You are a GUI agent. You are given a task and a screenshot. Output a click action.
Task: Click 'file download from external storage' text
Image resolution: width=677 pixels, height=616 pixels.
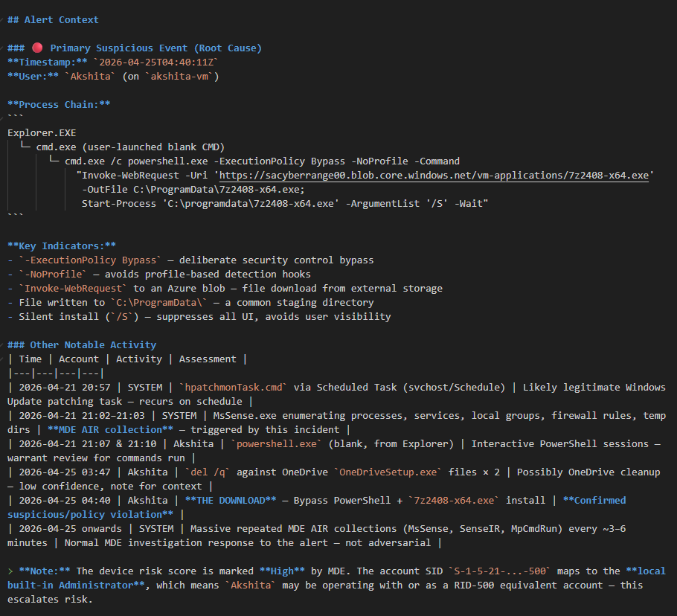coord(342,289)
